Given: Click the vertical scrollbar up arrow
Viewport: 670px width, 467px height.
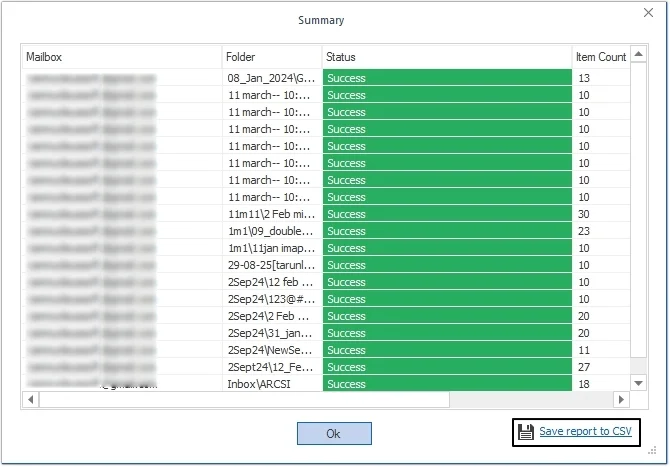Looking at the screenshot, I should (638, 54).
